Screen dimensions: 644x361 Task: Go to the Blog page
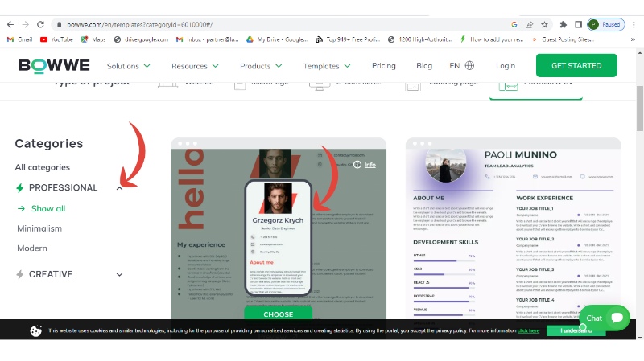click(424, 66)
